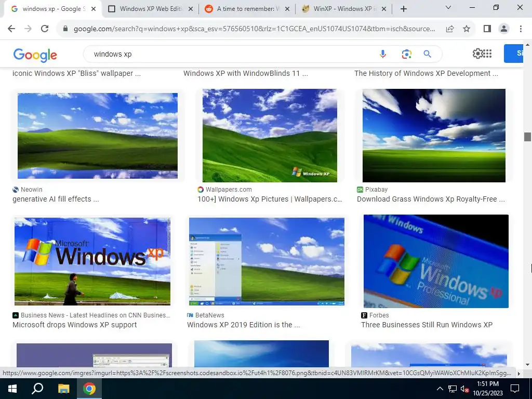Open the Chrome side panel

(487, 29)
